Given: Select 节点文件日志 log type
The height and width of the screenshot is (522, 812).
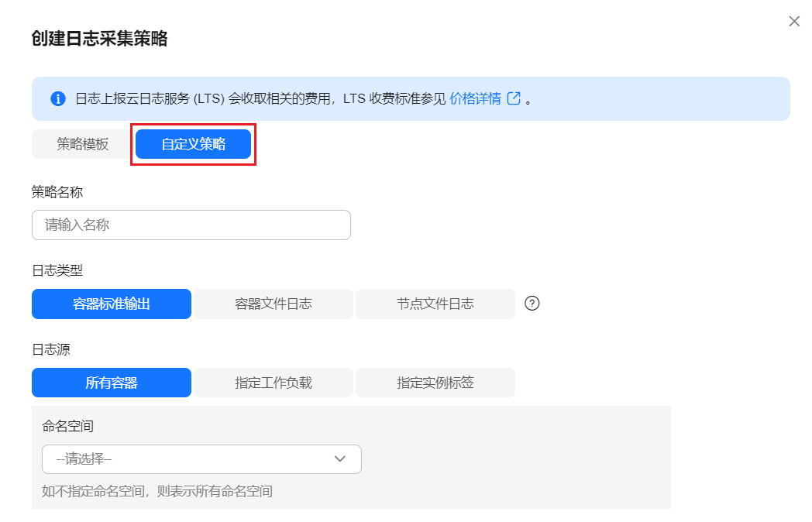Looking at the screenshot, I should point(435,304).
